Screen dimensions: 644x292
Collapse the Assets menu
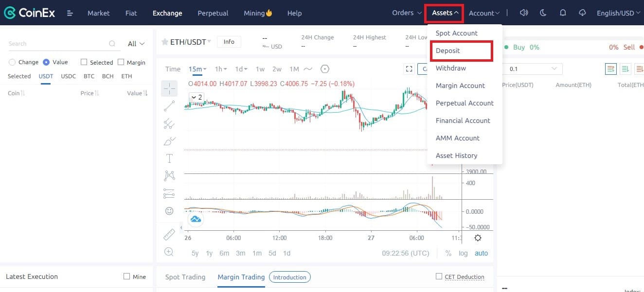(x=445, y=13)
